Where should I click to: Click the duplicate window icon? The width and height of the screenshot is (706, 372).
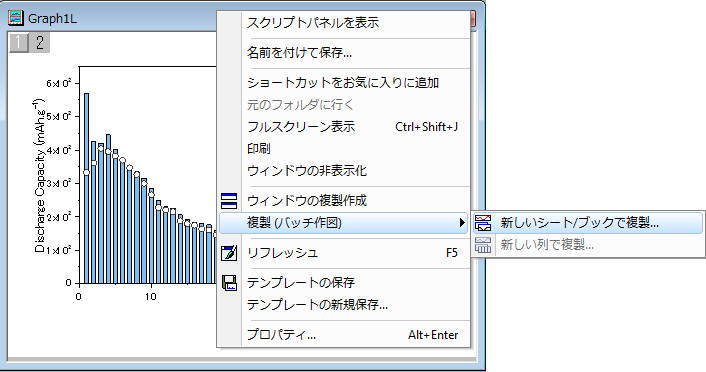[x=229, y=201]
